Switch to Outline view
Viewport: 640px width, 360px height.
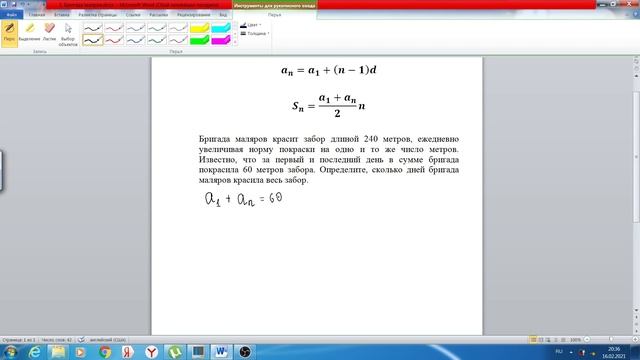click(x=556, y=340)
